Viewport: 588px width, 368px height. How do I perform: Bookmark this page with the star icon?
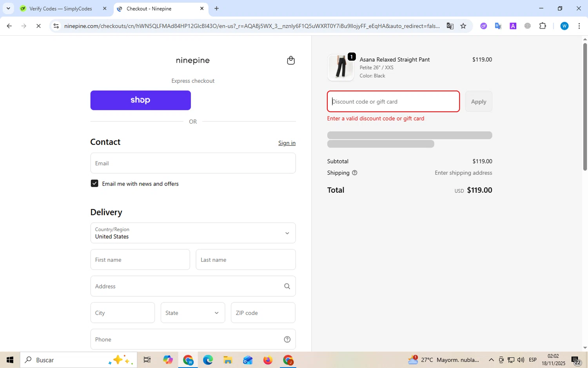[x=463, y=26]
